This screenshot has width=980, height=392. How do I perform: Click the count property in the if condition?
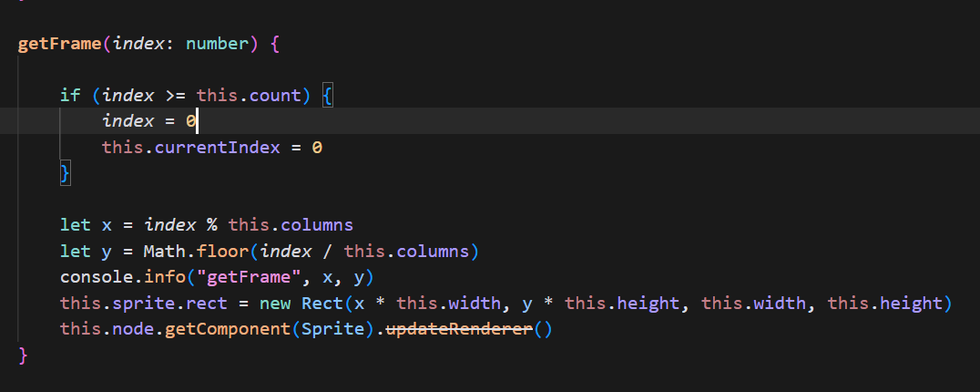[284, 95]
